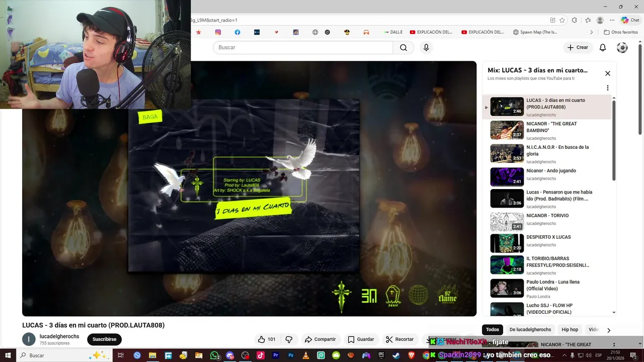
Task: Click the Recortar clip button
Action: pos(399,339)
